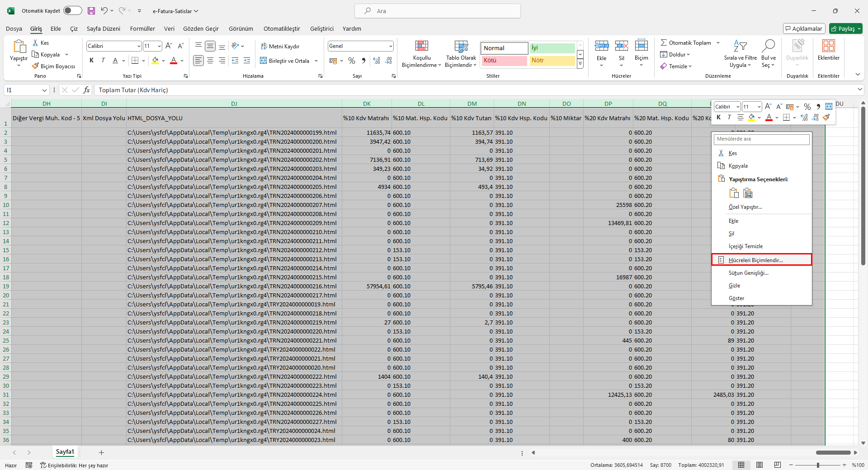Select the Biçim Boyacısı format painter
The image size is (868, 470).
54,66
